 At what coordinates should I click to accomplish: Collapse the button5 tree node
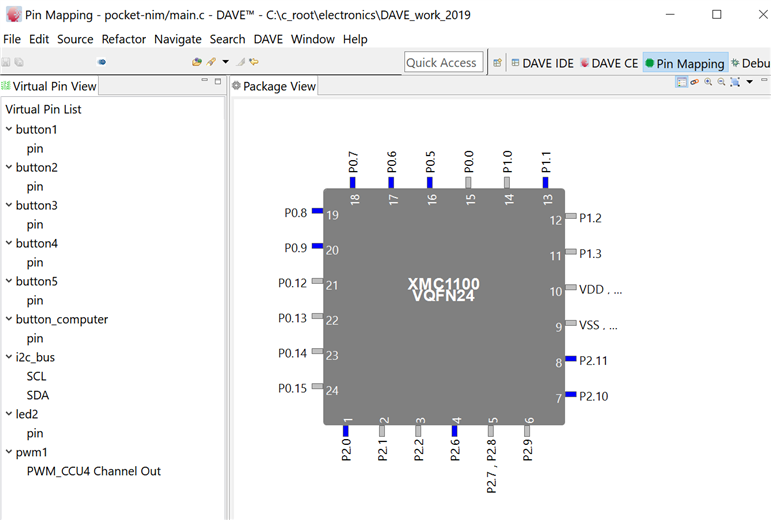pyautogui.click(x=9, y=281)
